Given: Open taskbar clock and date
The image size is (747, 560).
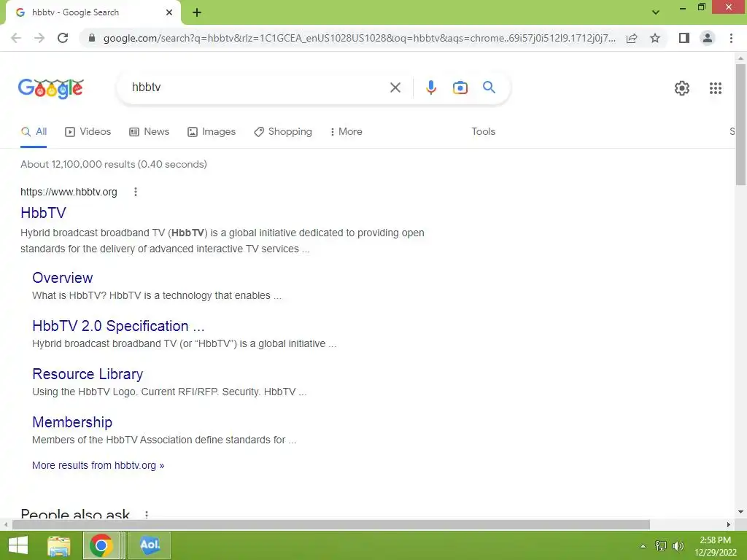Looking at the screenshot, I should click(x=715, y=545).
